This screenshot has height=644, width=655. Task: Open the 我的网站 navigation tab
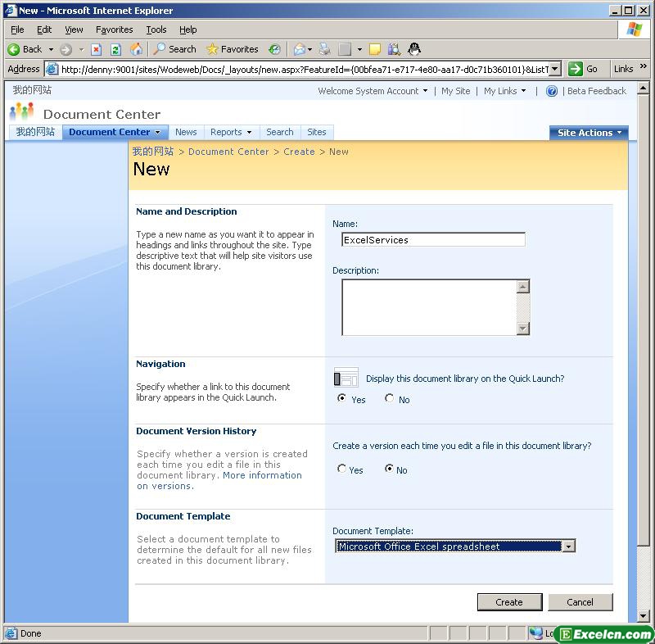[35, 132]
